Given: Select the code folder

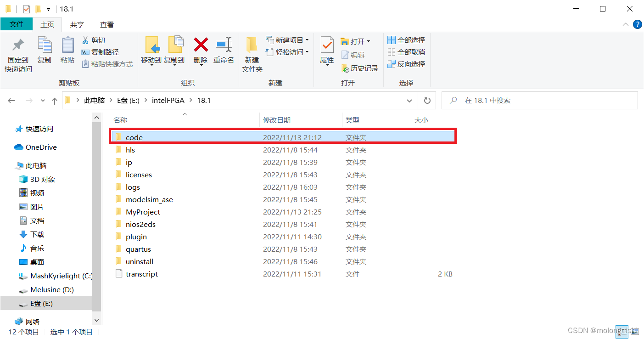Looking at the screenshot, I should 283,137.
